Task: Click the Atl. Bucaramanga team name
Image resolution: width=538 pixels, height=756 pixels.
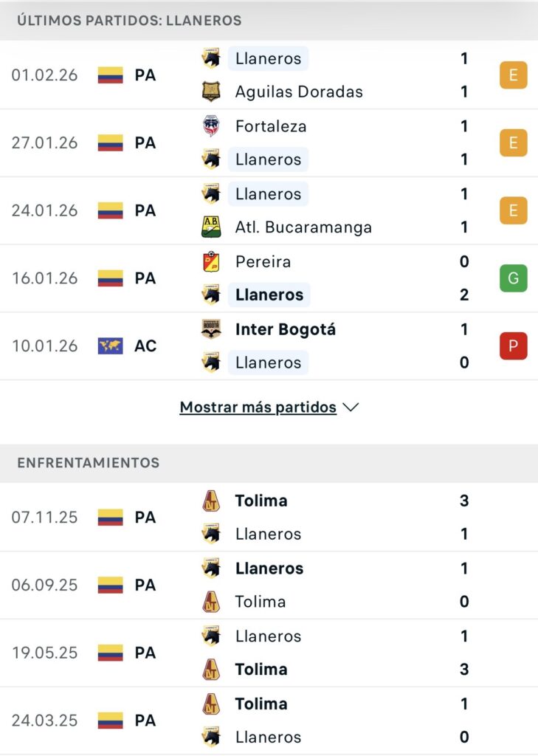Action: [303, 227]
